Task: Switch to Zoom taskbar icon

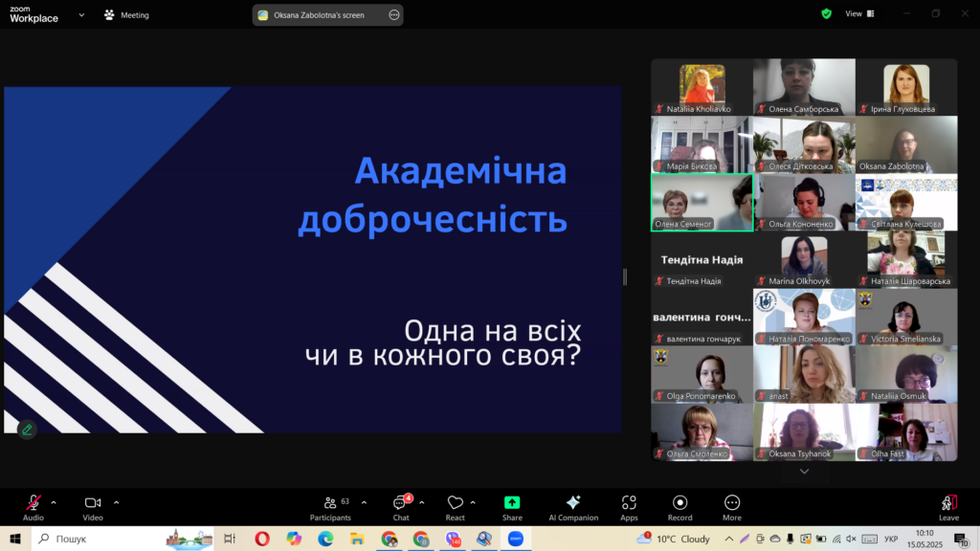Action: click(516, 539)
